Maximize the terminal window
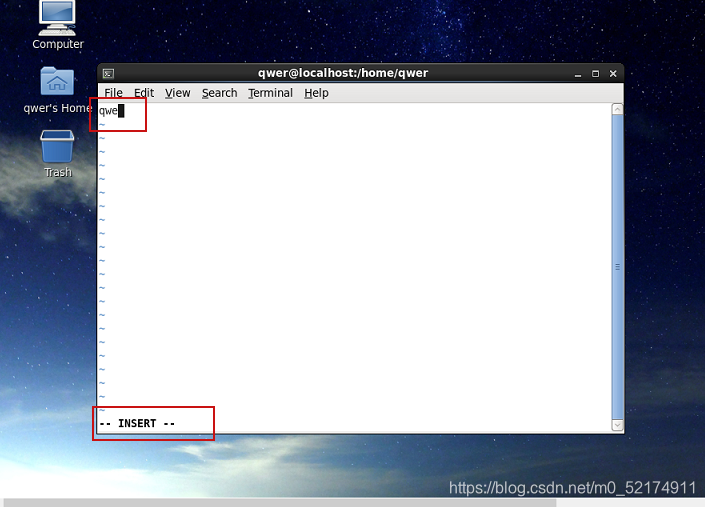Image resolution: width=705 pixels, height=507 pixels. 595,74
